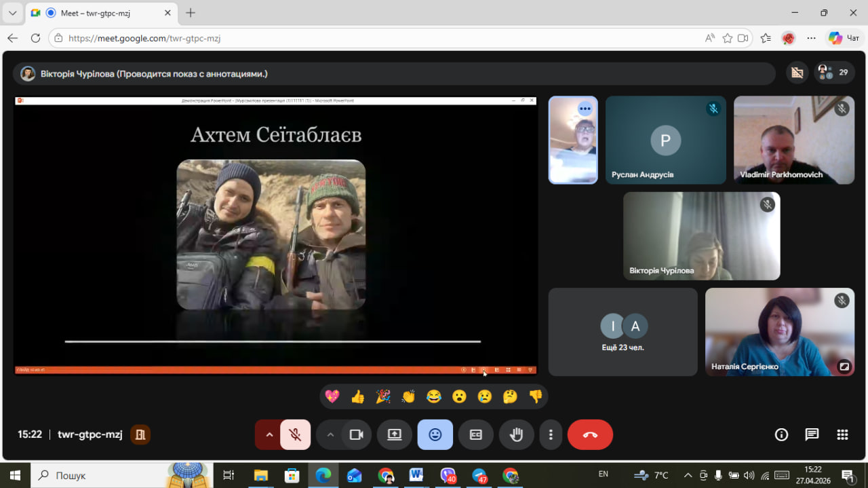Screen dimensions: 868x488
Task: Open the tab search dropdown in Edge
Action: coord(12,13)
